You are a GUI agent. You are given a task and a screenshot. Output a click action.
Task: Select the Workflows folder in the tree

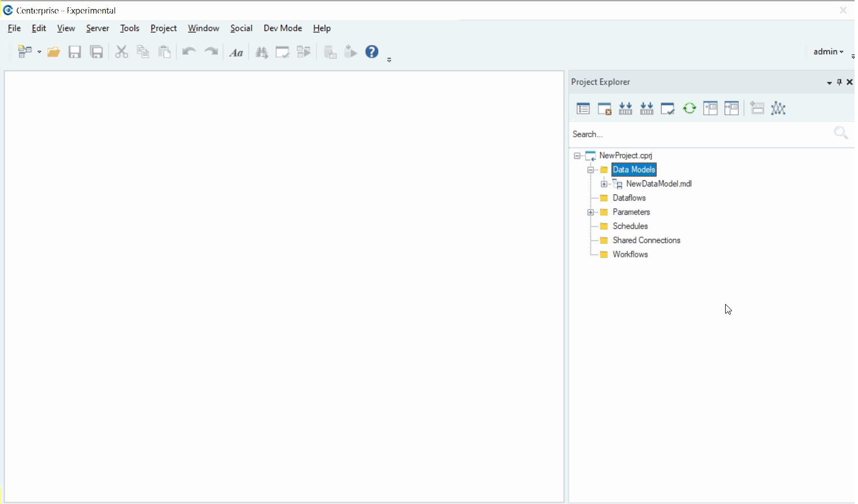630,255
